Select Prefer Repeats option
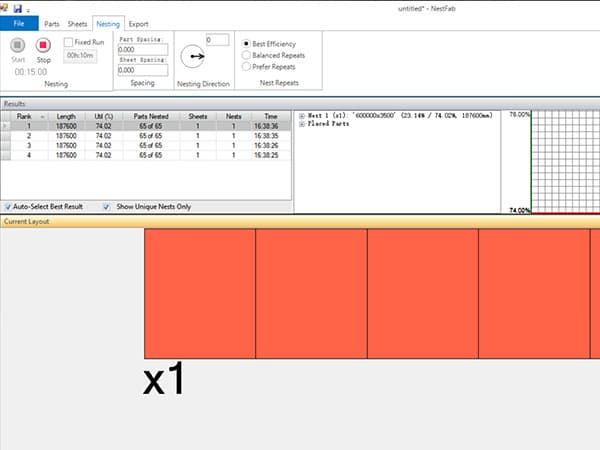The image size is (600, 450). click(x=246, y=67)
